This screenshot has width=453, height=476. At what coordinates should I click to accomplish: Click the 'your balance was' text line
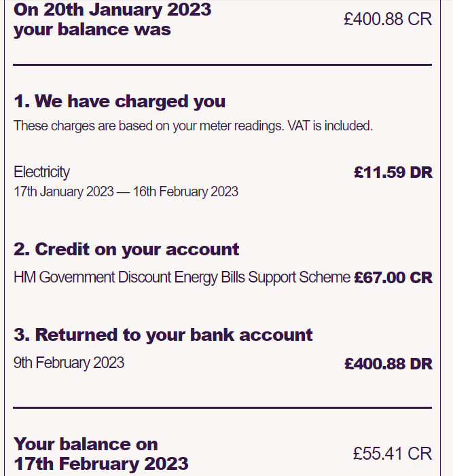(92, 30)
